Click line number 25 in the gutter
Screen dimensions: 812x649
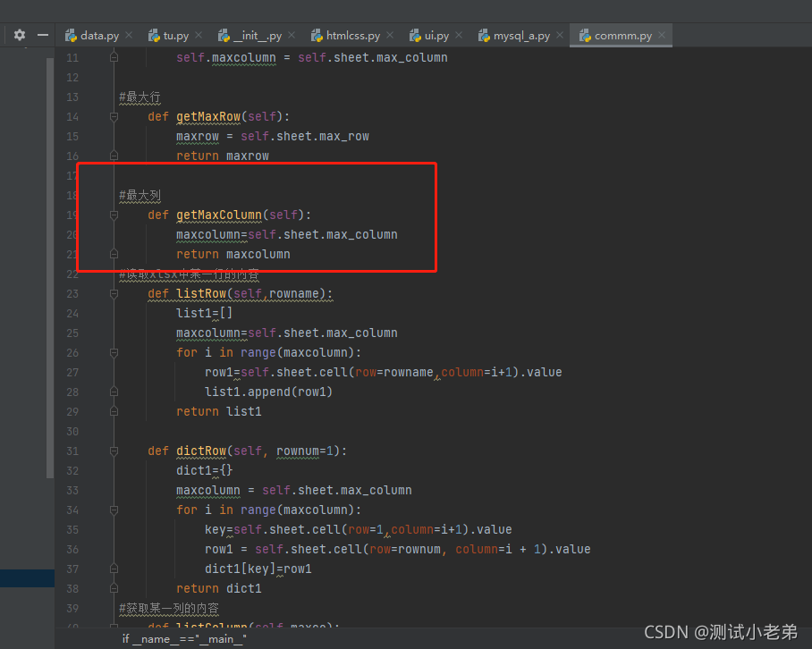pos(72,333)
